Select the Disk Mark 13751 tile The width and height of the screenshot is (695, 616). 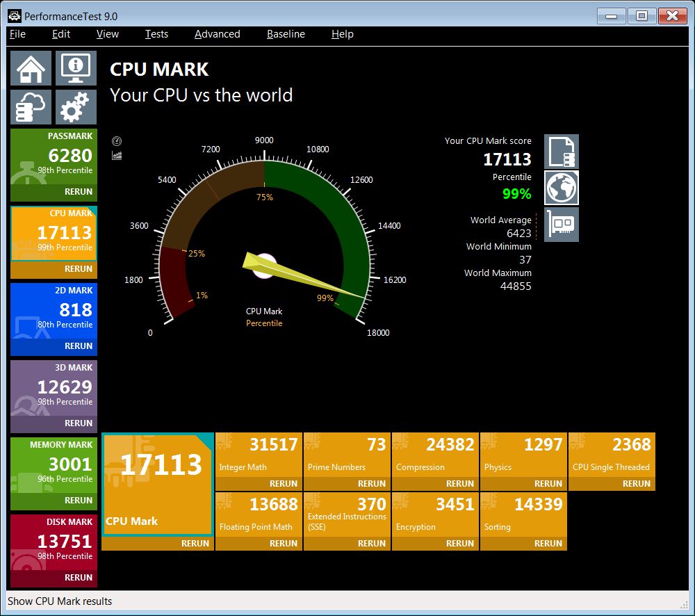(54, 542)
